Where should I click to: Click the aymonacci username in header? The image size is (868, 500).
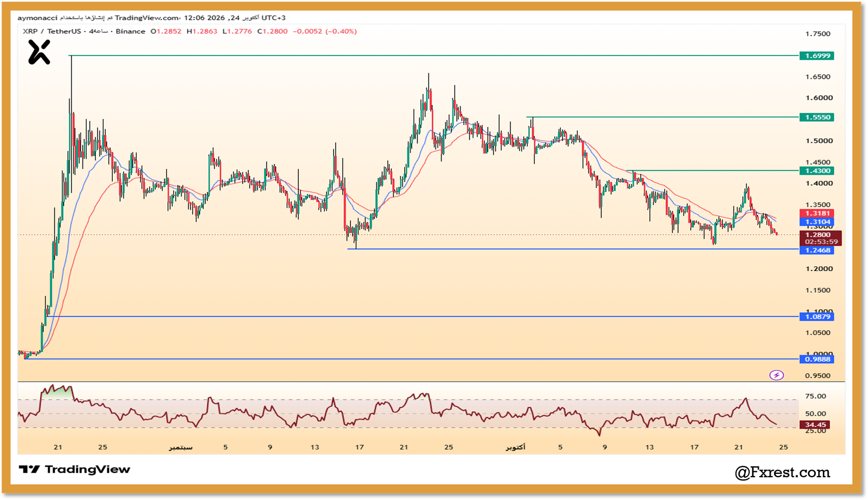pos(37,18)
